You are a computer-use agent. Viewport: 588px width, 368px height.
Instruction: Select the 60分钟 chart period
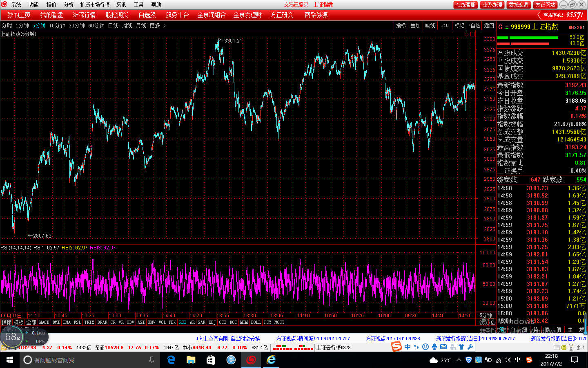tap(96, 25)
